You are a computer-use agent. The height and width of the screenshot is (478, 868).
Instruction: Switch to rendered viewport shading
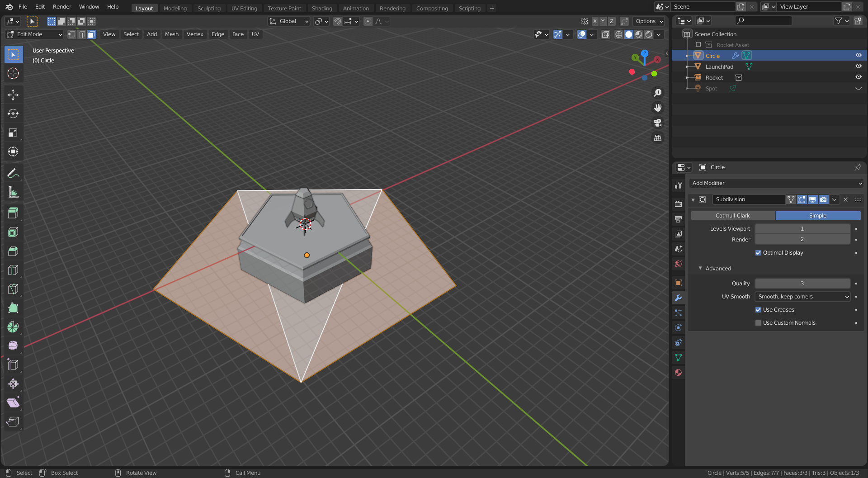pos(649,34)
